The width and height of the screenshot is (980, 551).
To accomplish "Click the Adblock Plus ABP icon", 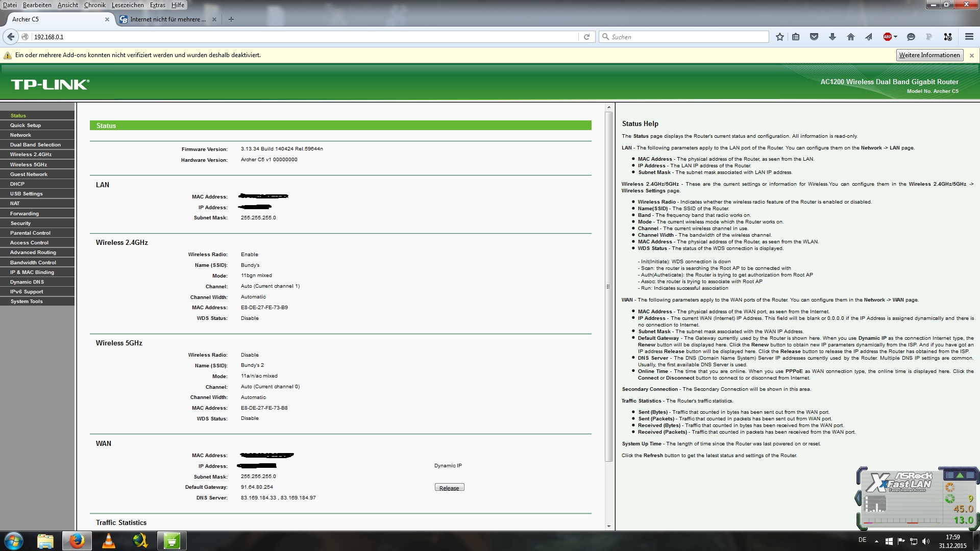I will [887, 37].
